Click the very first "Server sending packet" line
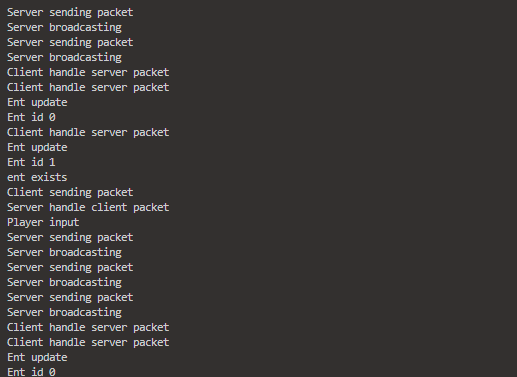Screen dimensions: 517x377 [70, 12]
